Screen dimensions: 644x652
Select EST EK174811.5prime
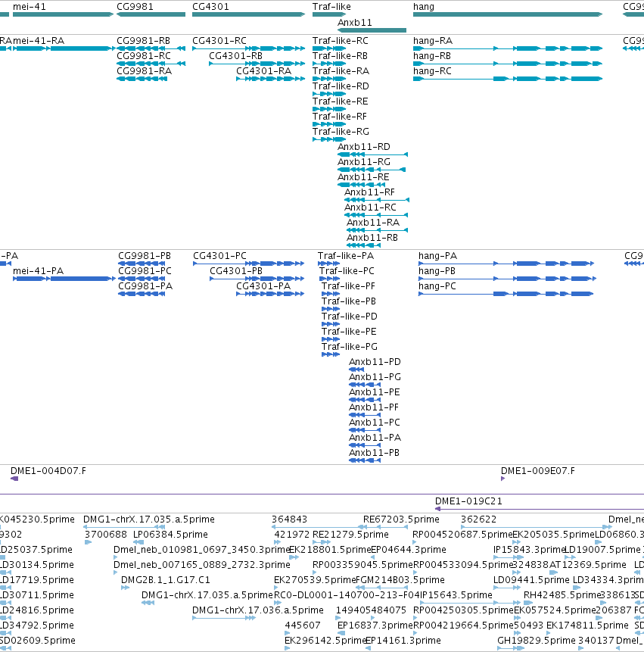coord(587,625)
